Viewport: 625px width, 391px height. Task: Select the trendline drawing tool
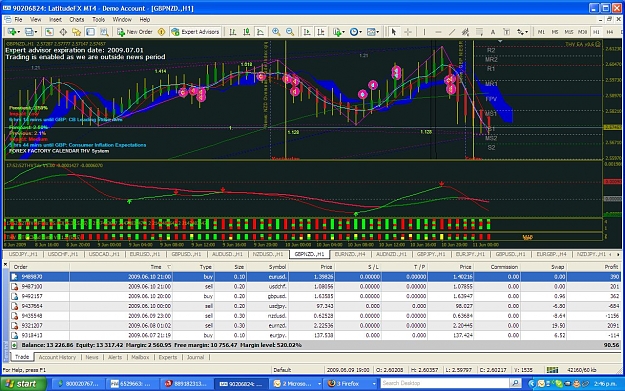pyautogui.click(x=452, y=32)
